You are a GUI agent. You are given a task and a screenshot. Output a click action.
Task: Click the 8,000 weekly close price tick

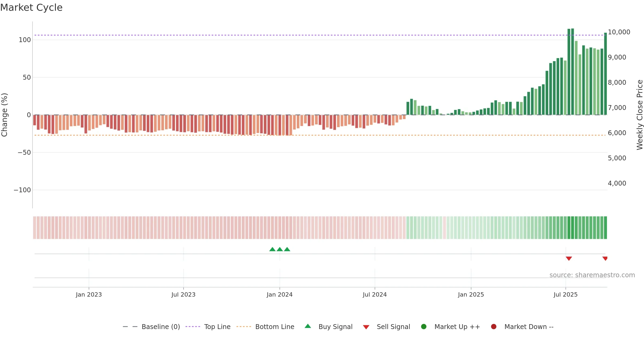(x=617, y=83)
